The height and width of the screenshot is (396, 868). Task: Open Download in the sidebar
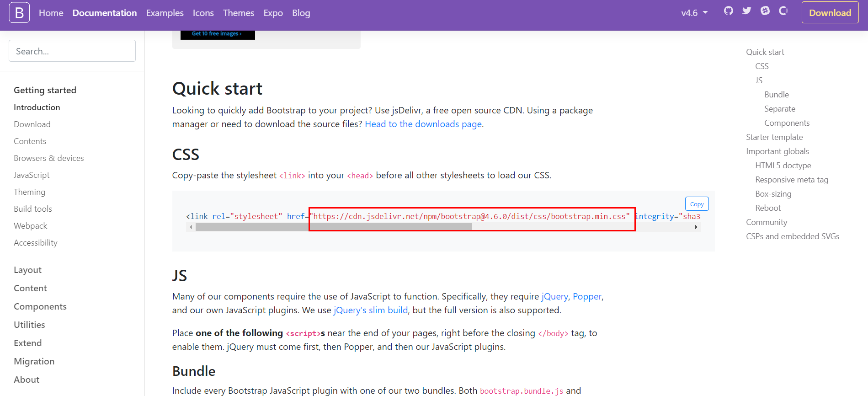[32, 124]
